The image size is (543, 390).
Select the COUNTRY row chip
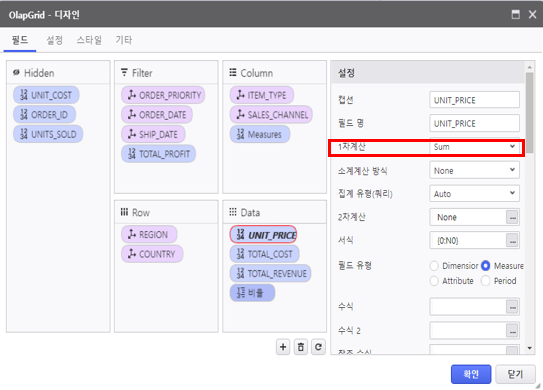(x=152, y=254)
